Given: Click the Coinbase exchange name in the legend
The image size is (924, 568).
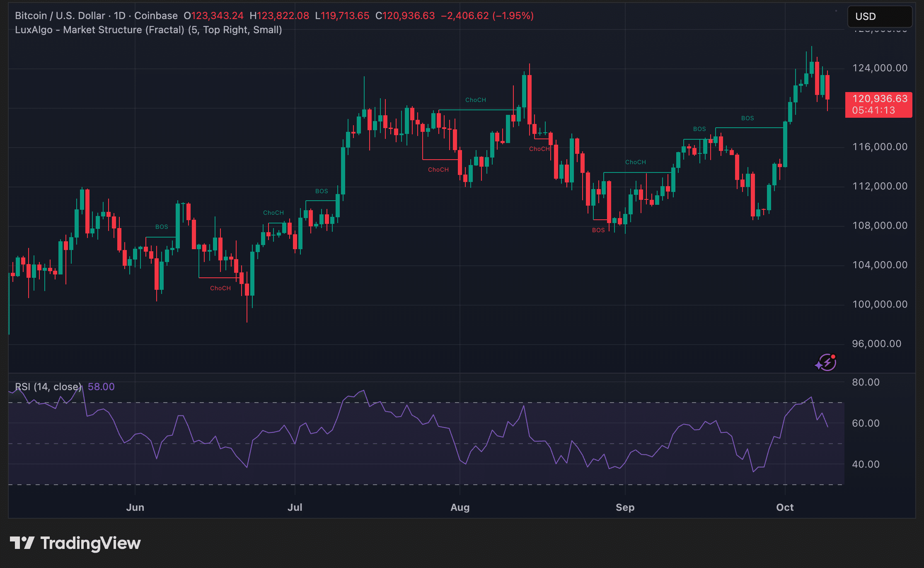Looking at the screenshot, I should 157,15.
